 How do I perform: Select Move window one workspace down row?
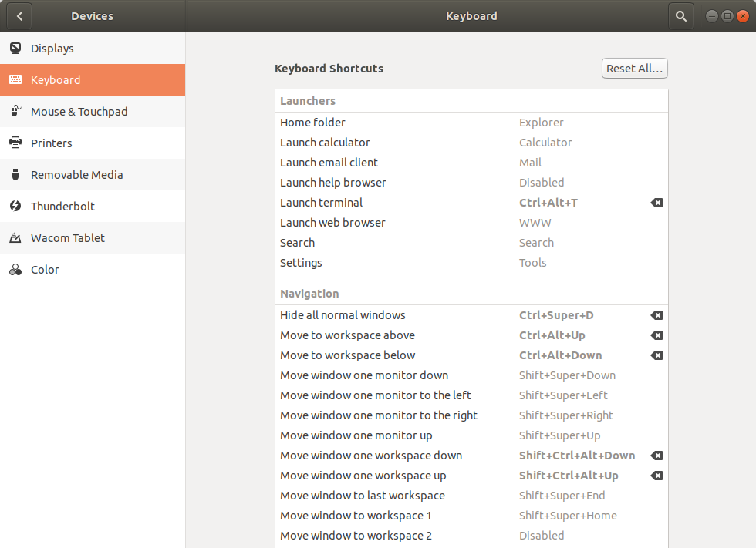point(471,456)
